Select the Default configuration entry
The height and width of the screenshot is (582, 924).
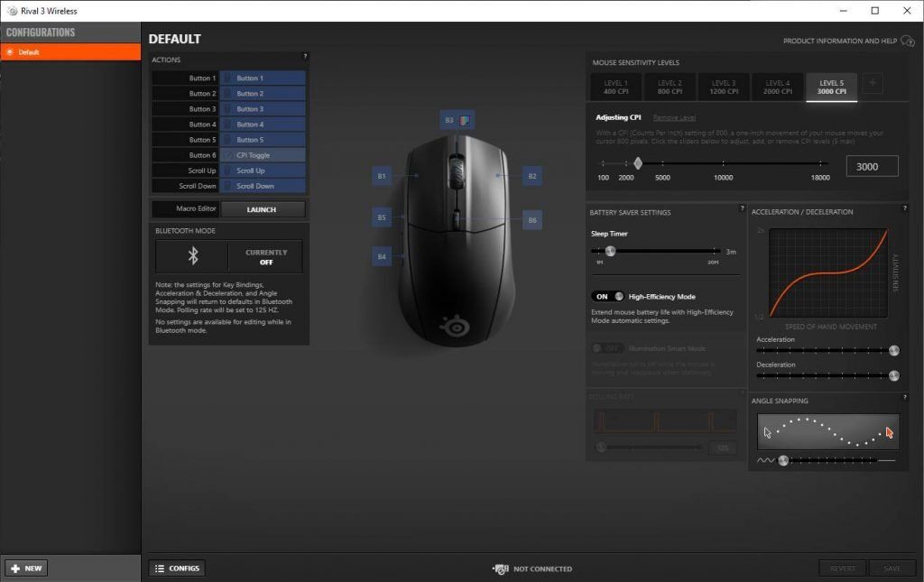[x=70, y=52]
